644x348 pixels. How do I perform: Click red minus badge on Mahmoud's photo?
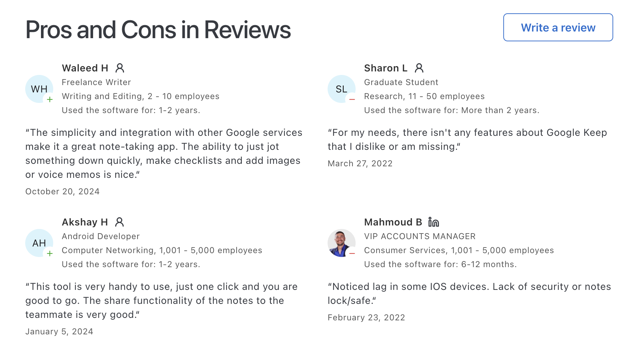click(x=352, y=253)
